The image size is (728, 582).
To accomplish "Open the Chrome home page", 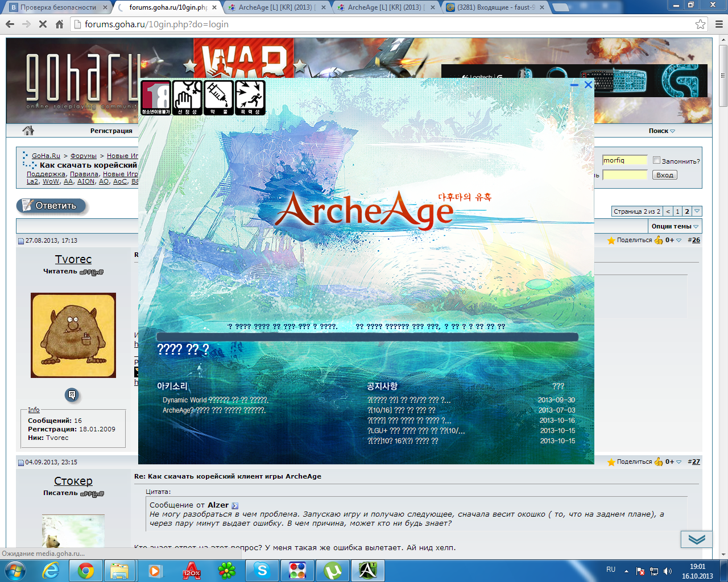I will tap(59, 24).
